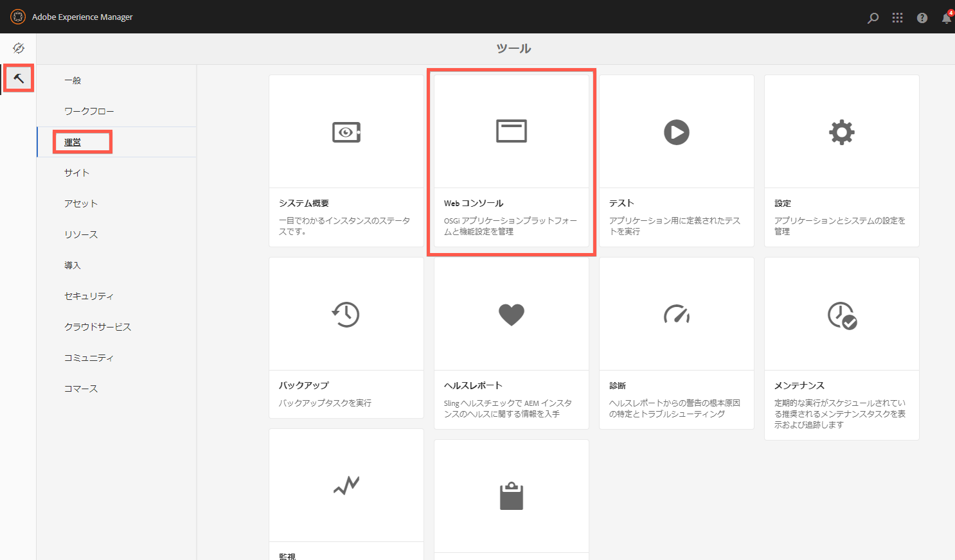Click the clipboard card at the bottom
Viewport: 955px width, 560px height.
tap(511, 494)
